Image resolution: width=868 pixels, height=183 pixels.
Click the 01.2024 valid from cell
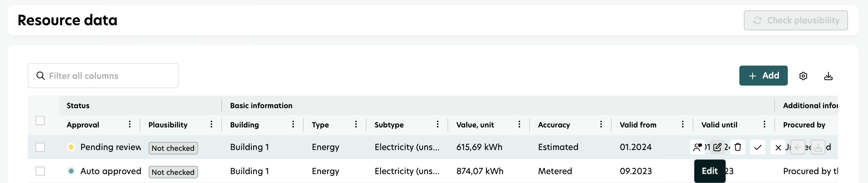coord(635,147)
